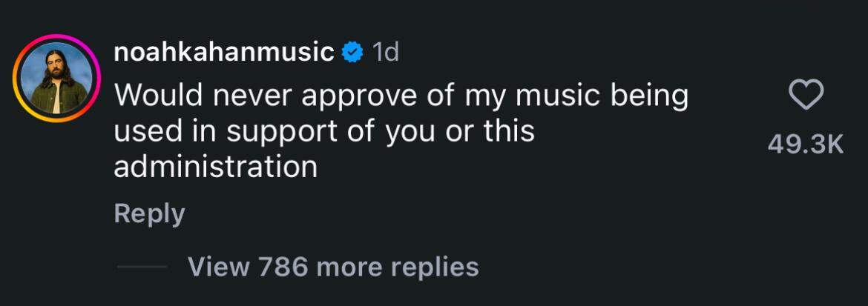Image resolution: width=868 pixels, height=306 pixels.
Task: Open the 49.3K likes count
Action: click(806, 145)
